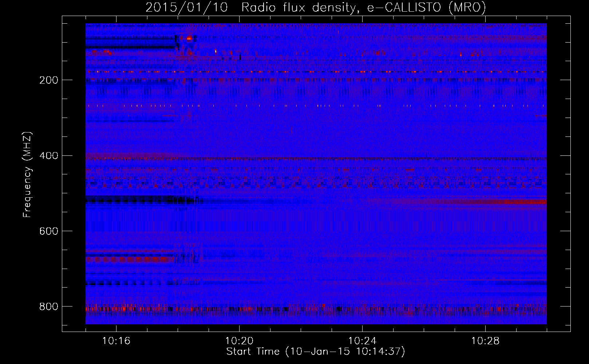Click the 10:20 time tick label
Viewport: 589px width, 364px height.
[240, 341]
